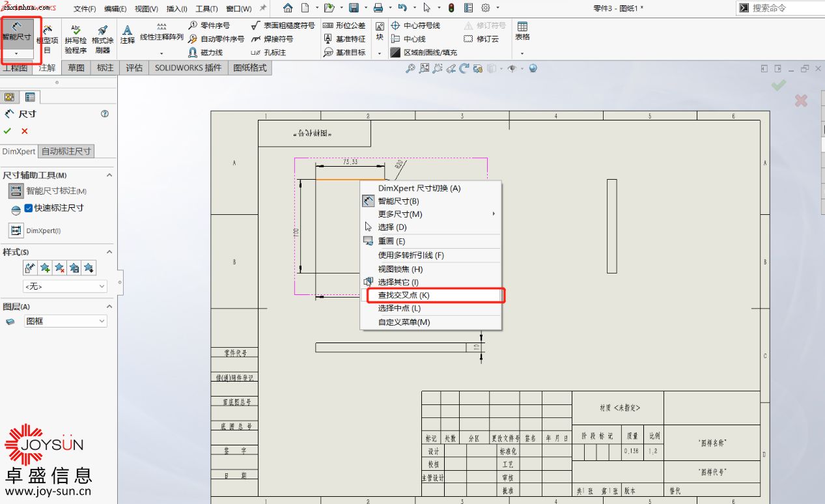Open the 块 dropdown arrow

click(380, 53)
